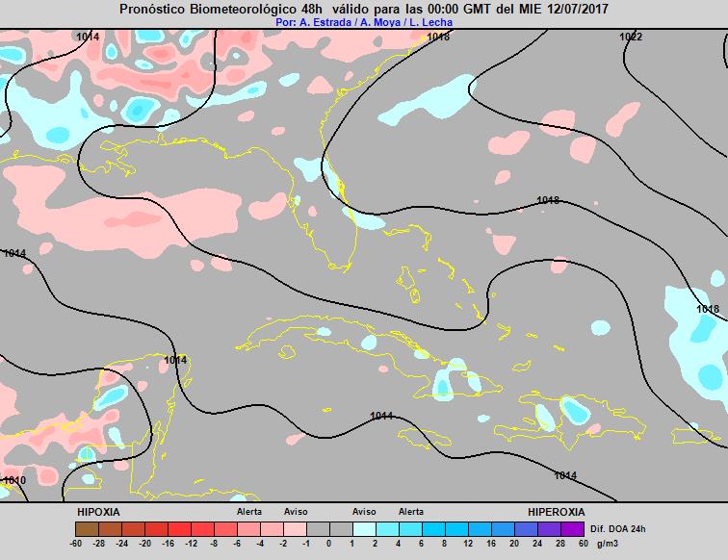Pick the swatch between -12 and -8
The image size is (728, 560).
[x=202, y=529]
